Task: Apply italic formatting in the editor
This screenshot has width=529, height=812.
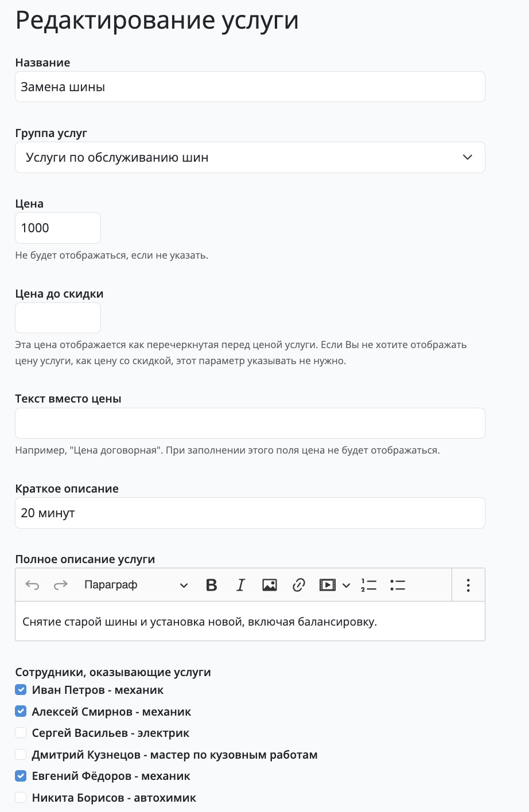Action: (240, 585)
